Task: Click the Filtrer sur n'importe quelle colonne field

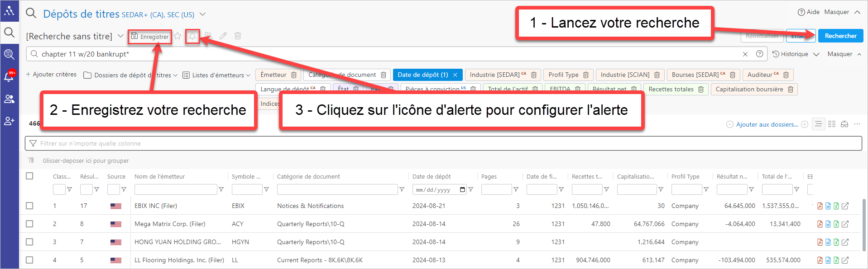Action: click(x=443, y=143)
